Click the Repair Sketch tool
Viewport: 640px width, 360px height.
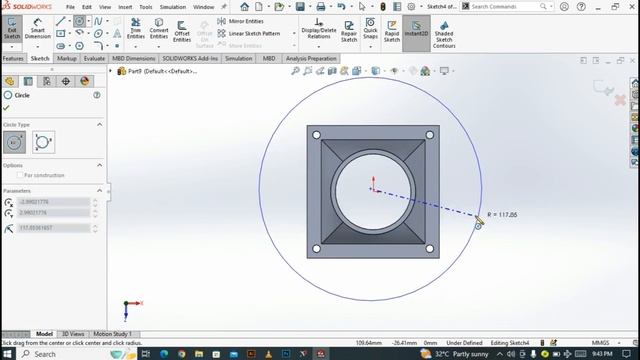349,31
